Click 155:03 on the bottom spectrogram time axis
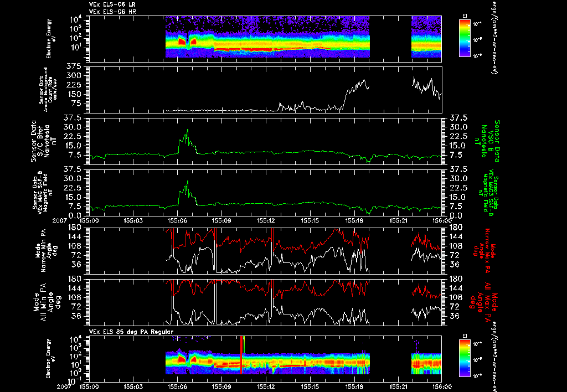567x392 pixels. (133, 386)
